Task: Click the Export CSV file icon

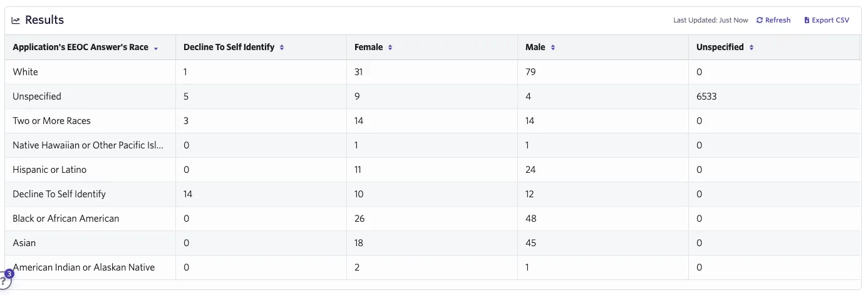Action: tap(807, 20)
